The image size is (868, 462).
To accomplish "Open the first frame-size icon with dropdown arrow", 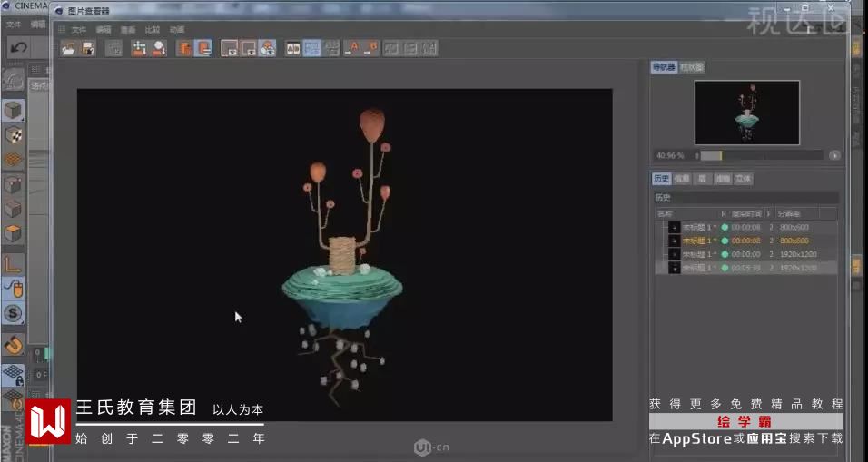I will pos(229,49).
